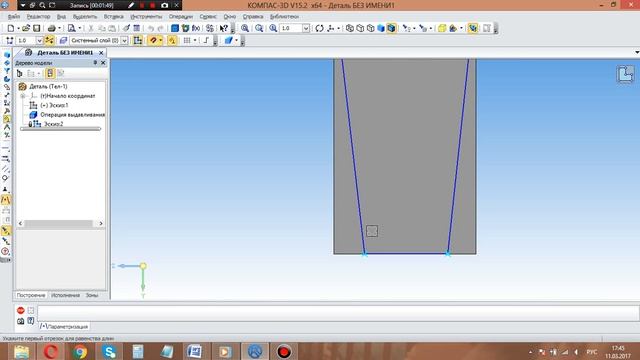Click the view orientation cube icon
640x360 pixels.
coord(625,74)
